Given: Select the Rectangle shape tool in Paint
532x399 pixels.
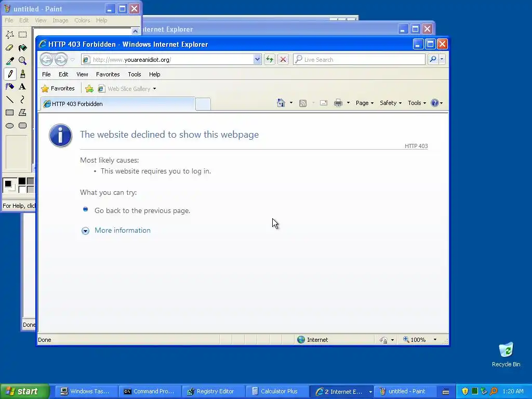Looking at the screenshot, I should pyautogui.click(x=10, y=112).
